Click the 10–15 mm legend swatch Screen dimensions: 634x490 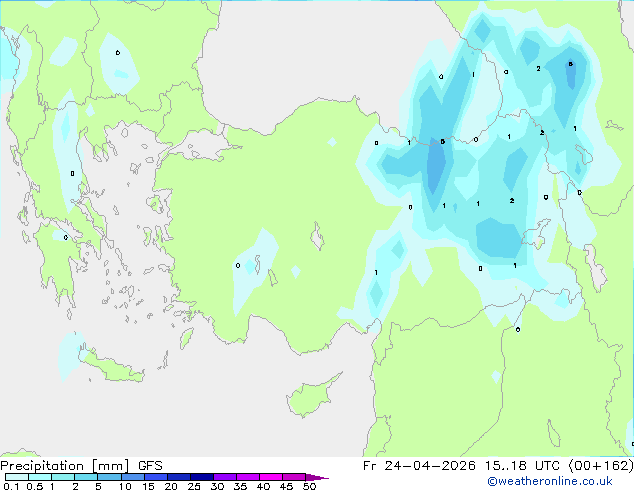133,477
